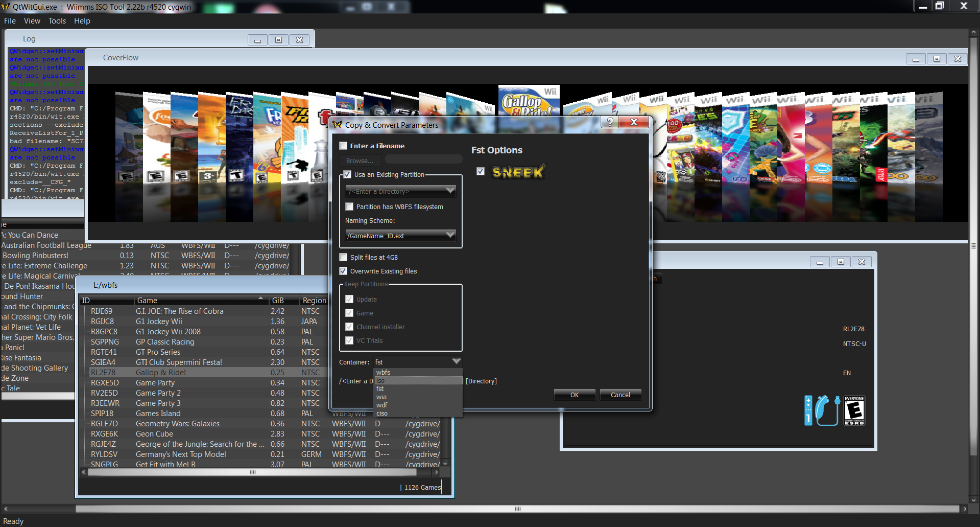Click the Nunchuk controller icon
980x527 pixels.
click(x=827, y=410)
